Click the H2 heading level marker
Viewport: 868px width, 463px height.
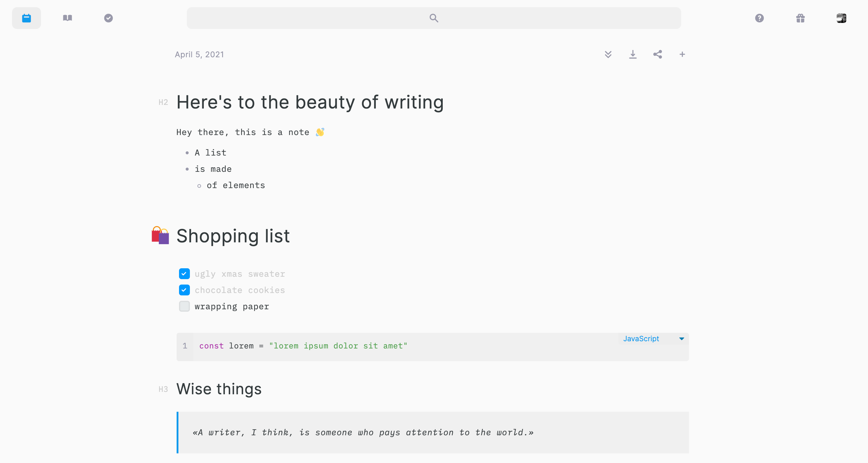tap(163, 102)
